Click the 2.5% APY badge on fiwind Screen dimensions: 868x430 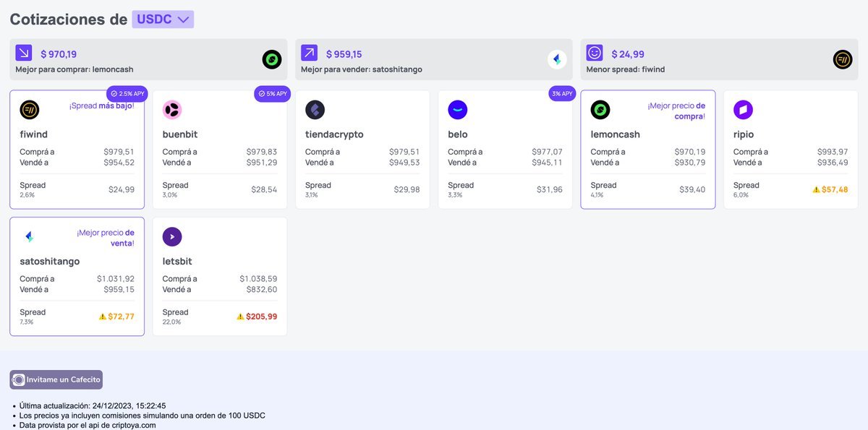pyautogui.click(x=127, y=94)
